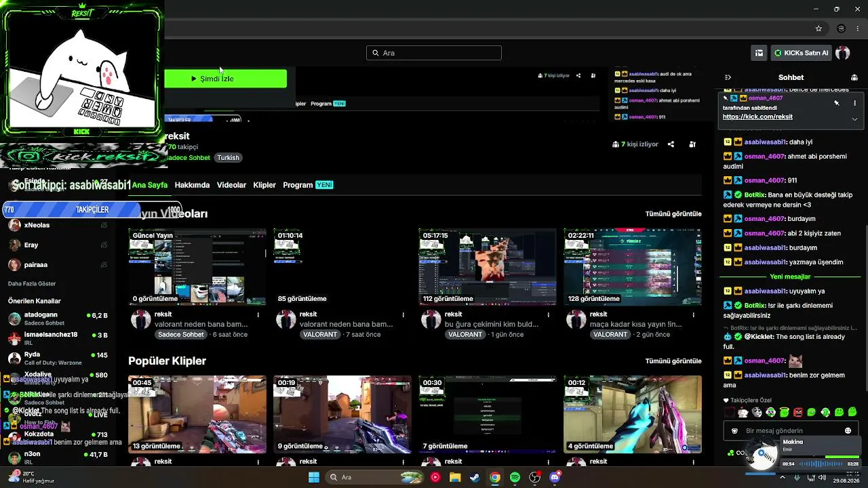
Task: Open ismaelsanchez18 recommended channel
Action: [x=58, y=338]
